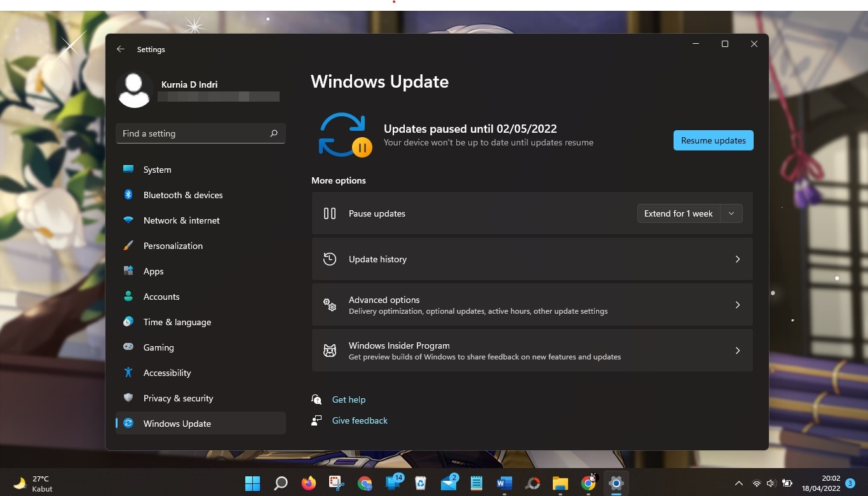Click the Windows Update page heading

(379, 81)
